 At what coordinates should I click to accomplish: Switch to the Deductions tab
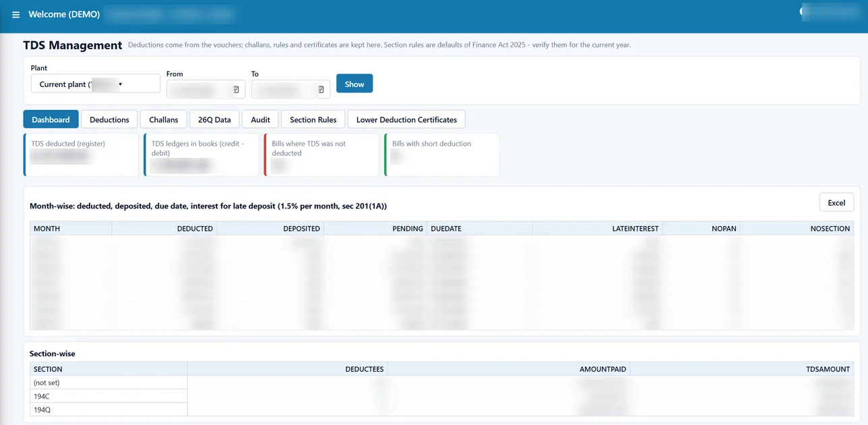[x=109, y=119]
